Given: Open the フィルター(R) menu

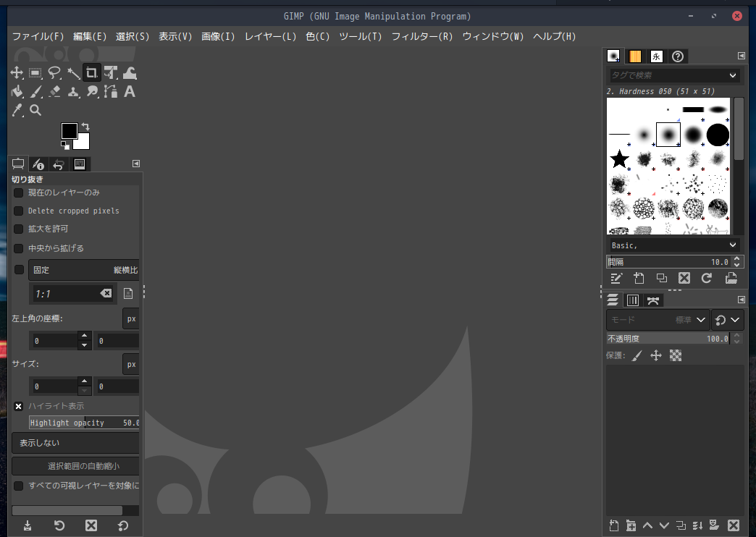Looking at the screenshot, I should click(422, 37).
